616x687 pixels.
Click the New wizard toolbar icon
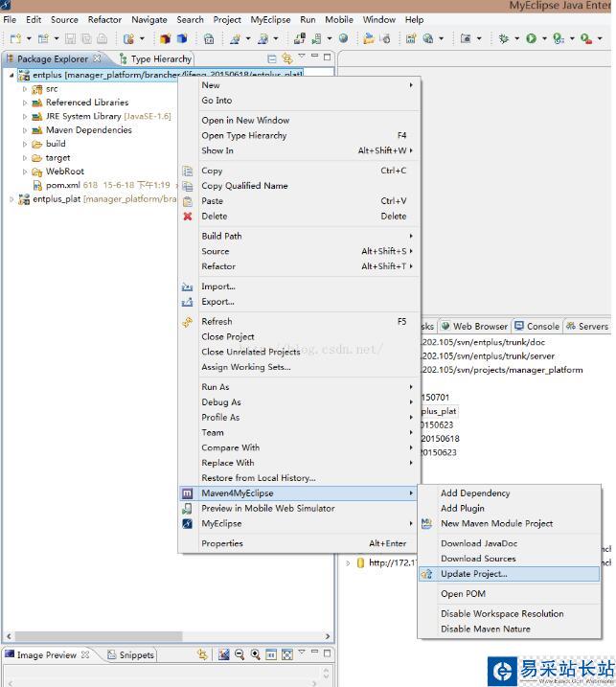click(15, 38)
